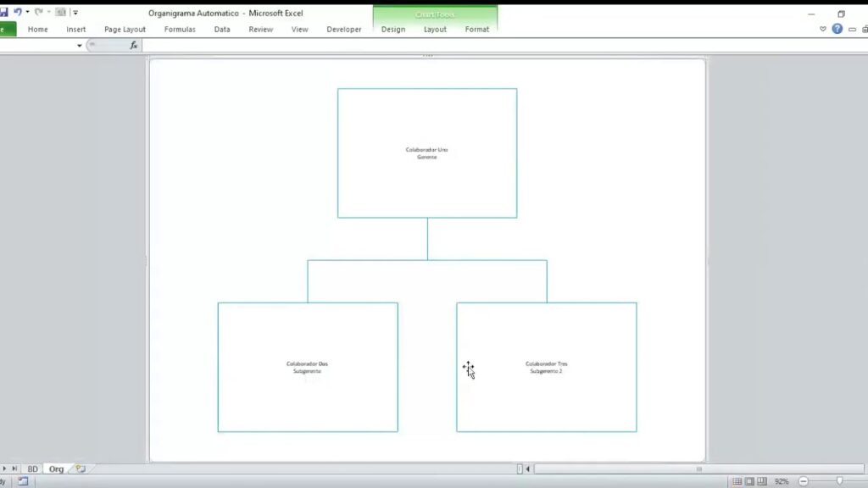Switch to Page Layout view
Image resolution: width=868 pixels, height=488 pixels.
pyautogui.click(x=749, y=481)
